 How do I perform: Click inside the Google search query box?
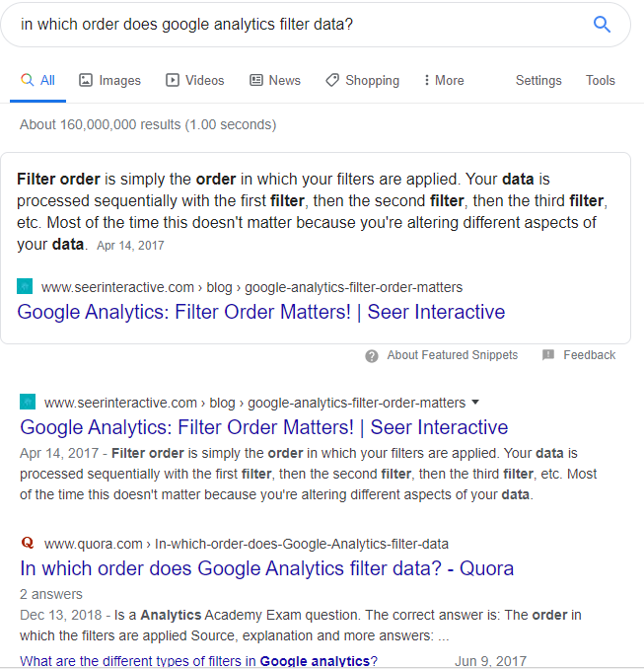pyautogui.click(x=296, y=25)
